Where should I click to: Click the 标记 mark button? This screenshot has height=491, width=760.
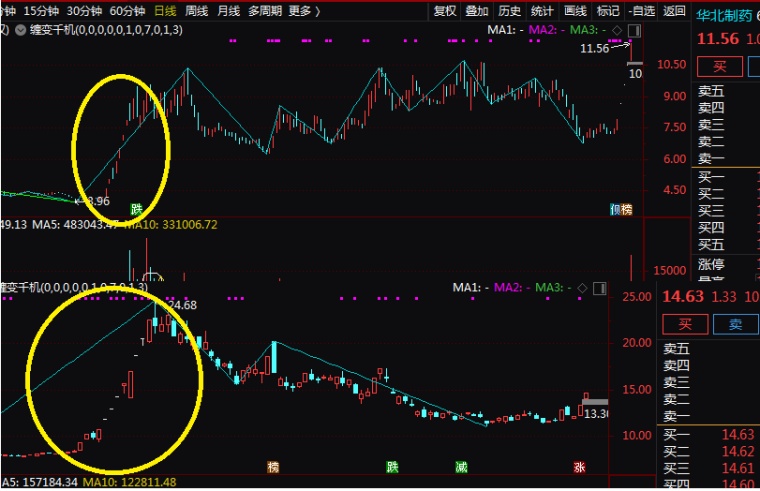click(x=608, y=11)
